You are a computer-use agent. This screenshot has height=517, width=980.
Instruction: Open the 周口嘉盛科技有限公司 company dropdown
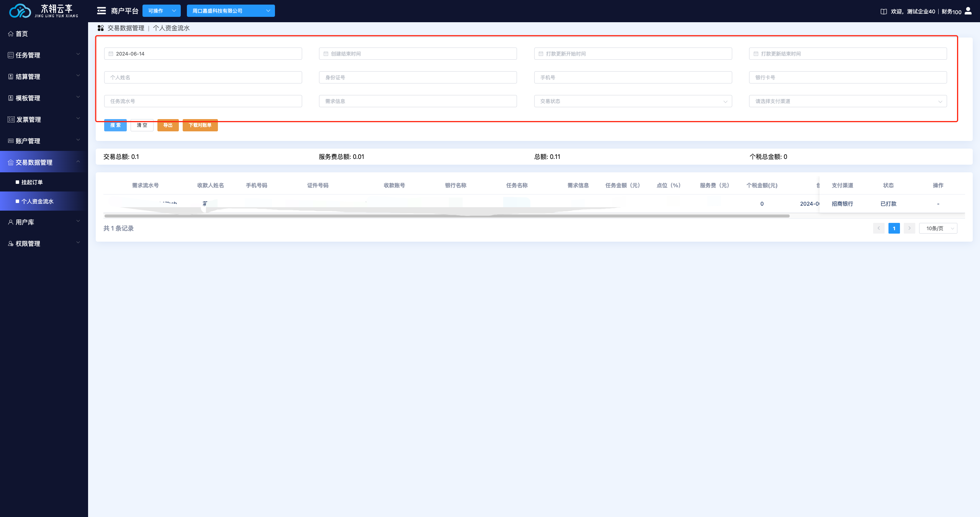tap(231, 11)
